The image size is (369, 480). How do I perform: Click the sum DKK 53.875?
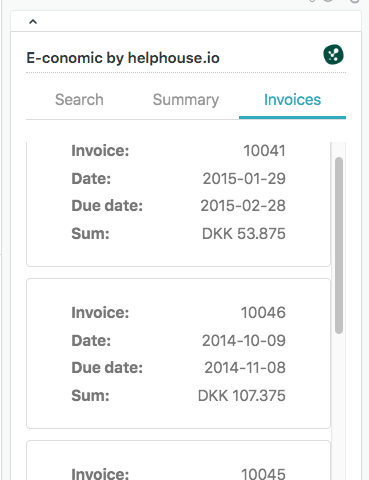click(x=244, y=234)
